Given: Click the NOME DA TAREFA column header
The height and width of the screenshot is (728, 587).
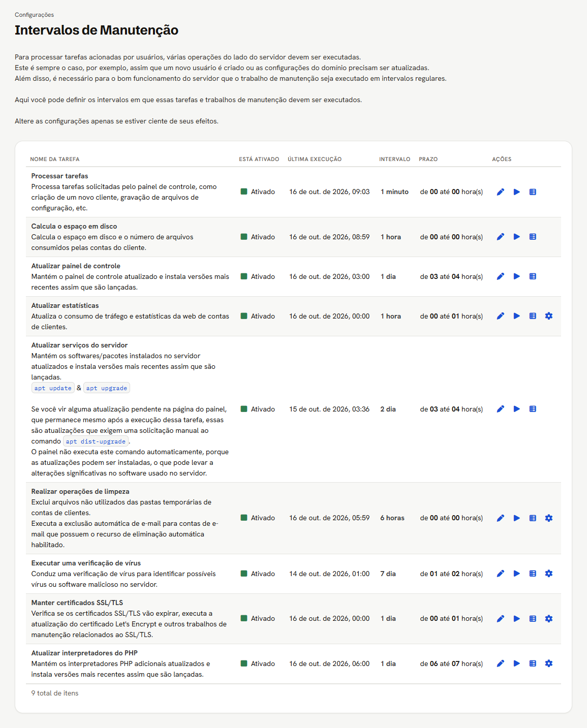Looking at the screenshot, I should [55, 159].
